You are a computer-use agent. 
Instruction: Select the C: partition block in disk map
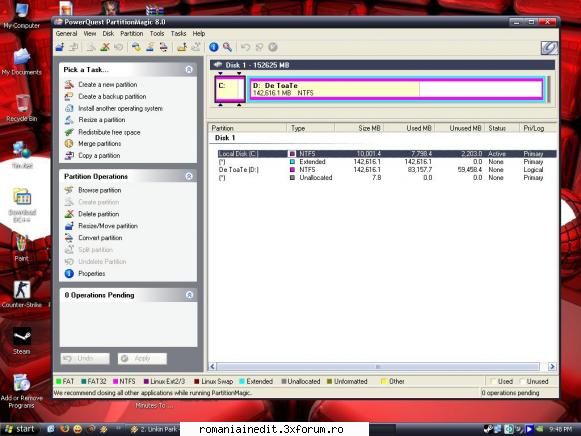pyautogui.click(x=230, y=89)
